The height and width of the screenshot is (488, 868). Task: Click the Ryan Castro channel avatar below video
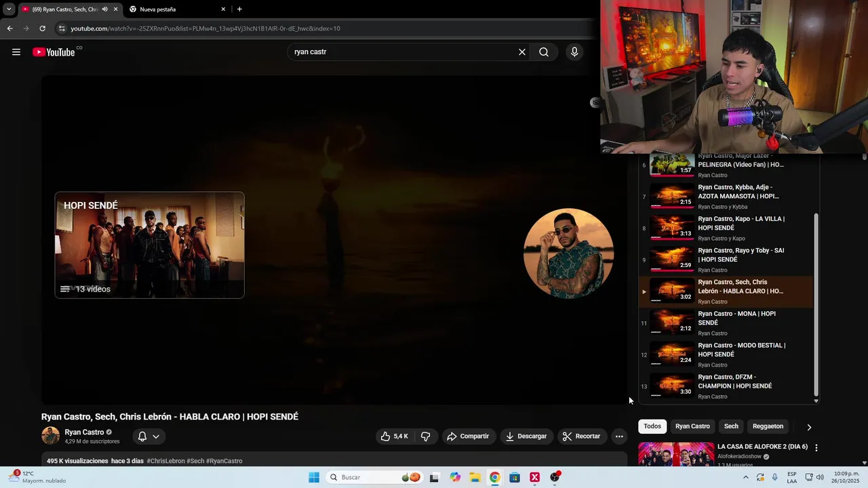click(x=51, y=436)
